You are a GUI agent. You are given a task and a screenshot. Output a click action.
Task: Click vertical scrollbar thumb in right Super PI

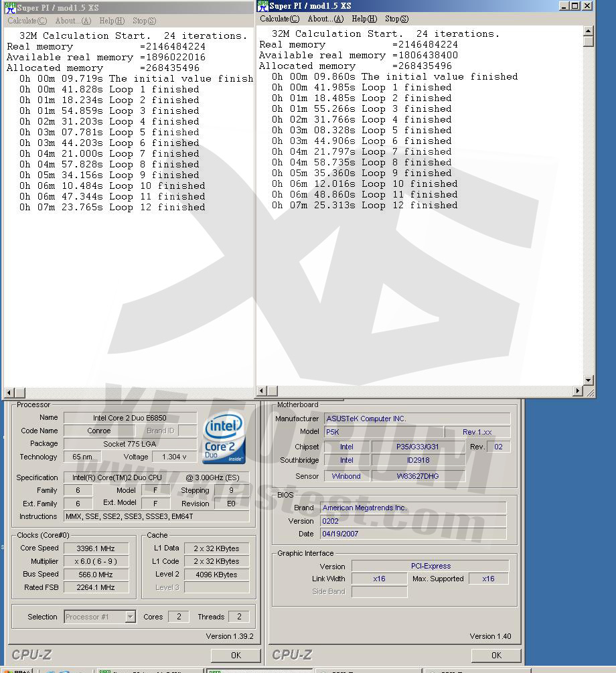click(x=588, y=42)
